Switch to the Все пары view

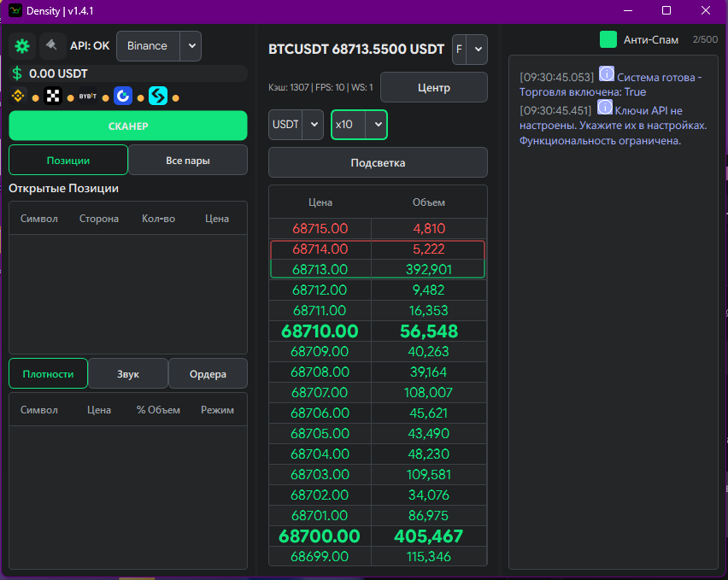188,160
